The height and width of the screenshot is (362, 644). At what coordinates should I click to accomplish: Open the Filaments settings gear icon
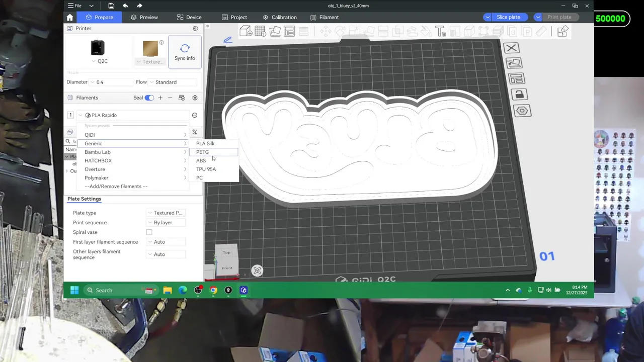click(x=195, y=98)
